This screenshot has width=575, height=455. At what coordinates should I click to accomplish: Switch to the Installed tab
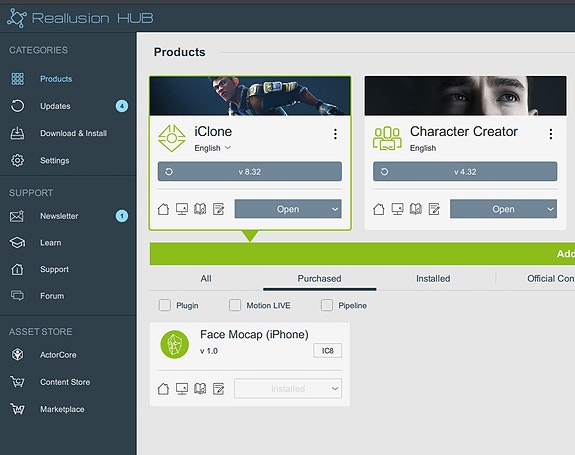(x=433, y=279)
